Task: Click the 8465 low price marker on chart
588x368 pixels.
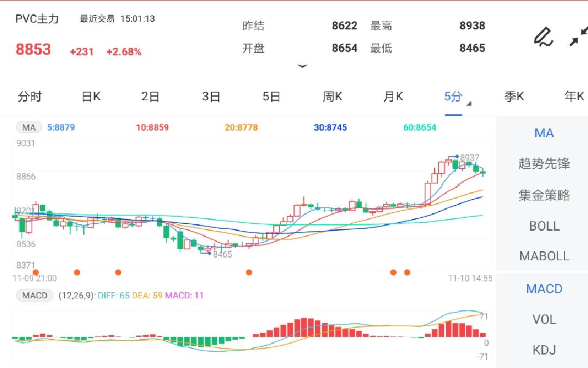Action: tap(222, 254)
